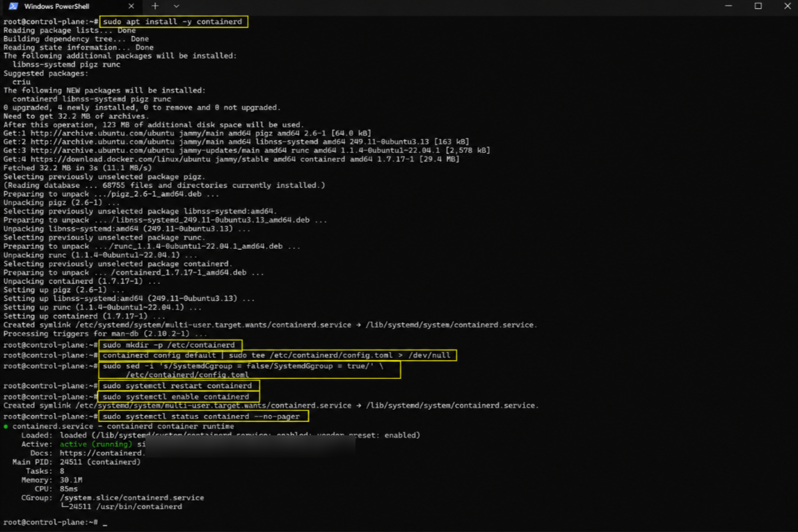798x532 pixels.
Task: Click the '0 upgraded, 4 newly installed' line
Action: click(142, 108)
